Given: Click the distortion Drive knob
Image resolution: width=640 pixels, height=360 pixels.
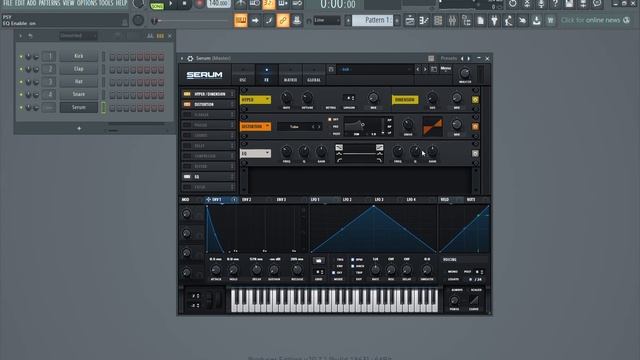Looking at the screenshot, I should click(x=408, y=124).
